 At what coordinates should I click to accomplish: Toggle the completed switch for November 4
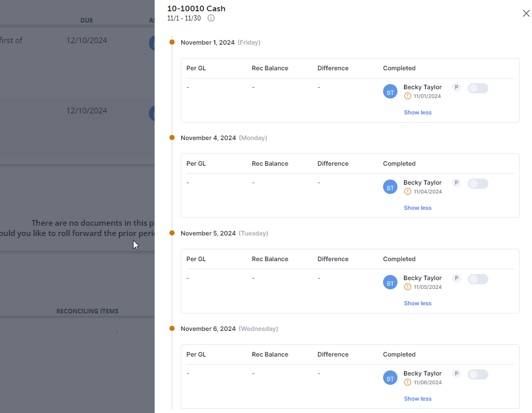click(x=478, y=184)
